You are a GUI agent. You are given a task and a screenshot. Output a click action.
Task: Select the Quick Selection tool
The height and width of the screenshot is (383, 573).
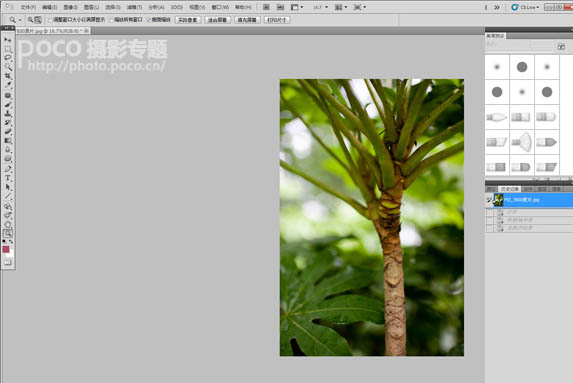tap(8, 67)
